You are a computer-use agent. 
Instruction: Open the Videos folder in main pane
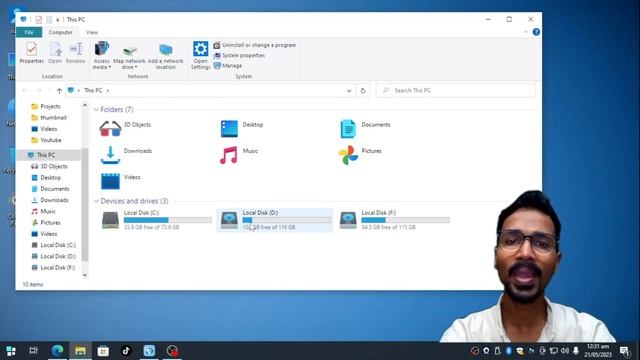(x=120, y=181)
